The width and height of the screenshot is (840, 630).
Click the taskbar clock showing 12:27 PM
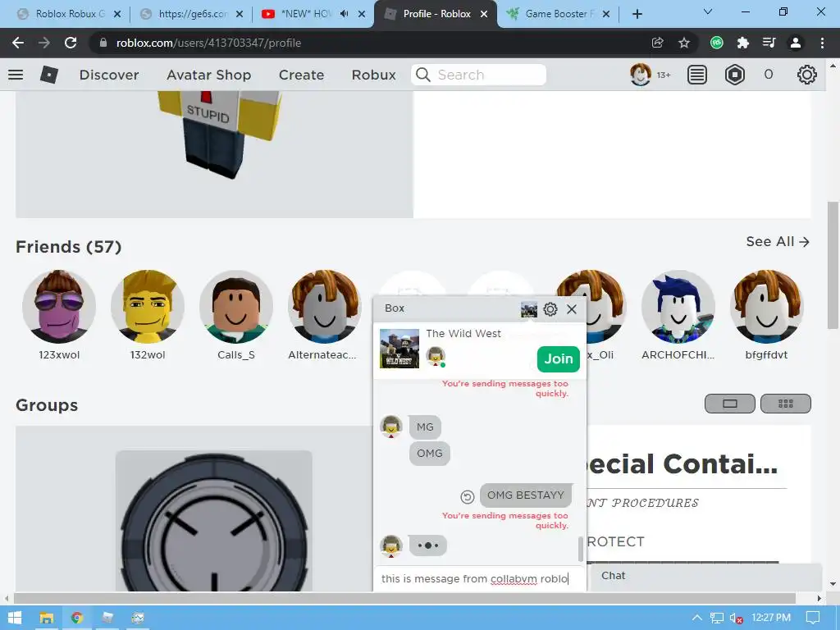(771, 618)
